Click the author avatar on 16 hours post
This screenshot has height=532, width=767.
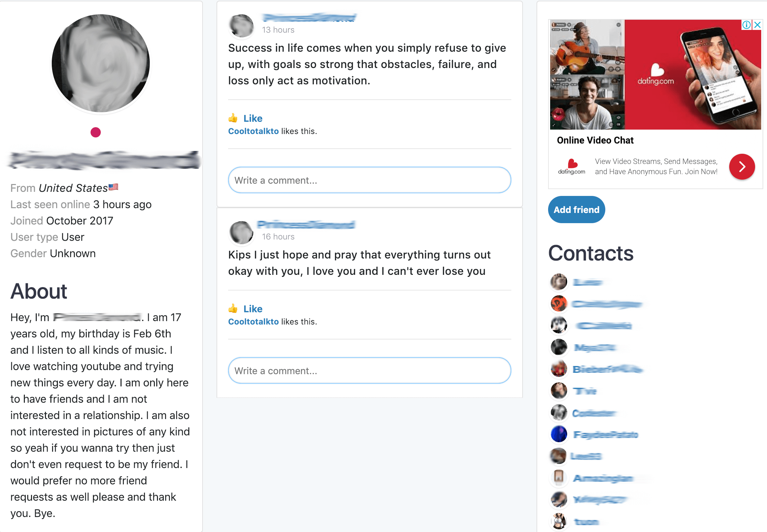pyautogui.click(x=242, y=233)
